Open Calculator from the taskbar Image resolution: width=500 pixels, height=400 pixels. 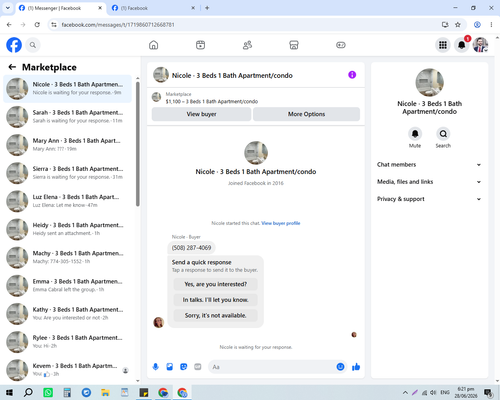[x=67, y=392]
